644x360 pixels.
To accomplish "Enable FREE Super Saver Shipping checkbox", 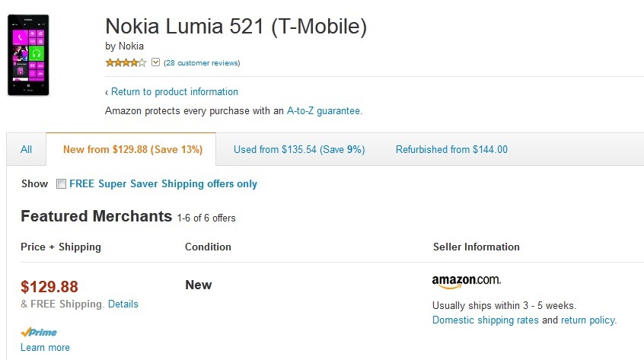I will pyautogui.click(x=62, y=184).
